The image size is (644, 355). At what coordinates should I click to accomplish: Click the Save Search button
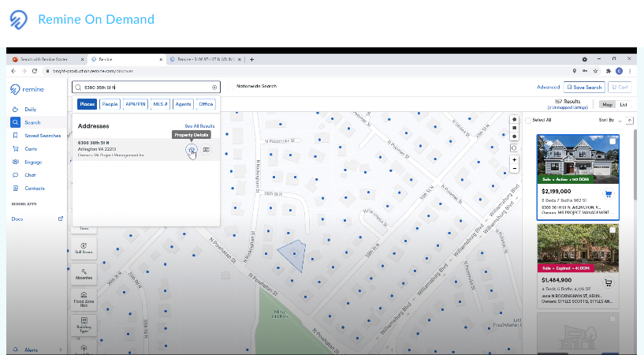pyautogui.click(x=584, y=87)
